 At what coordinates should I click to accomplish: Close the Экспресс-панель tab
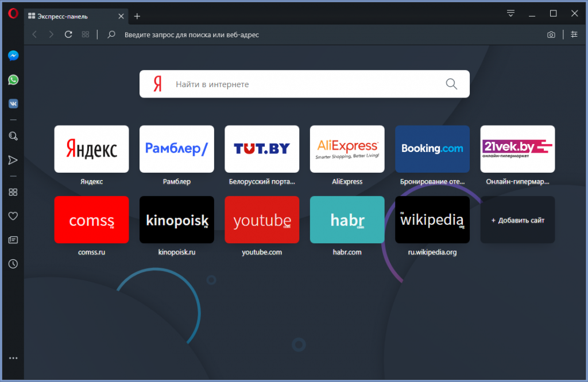pyautogui.click(x=121, y=16)
